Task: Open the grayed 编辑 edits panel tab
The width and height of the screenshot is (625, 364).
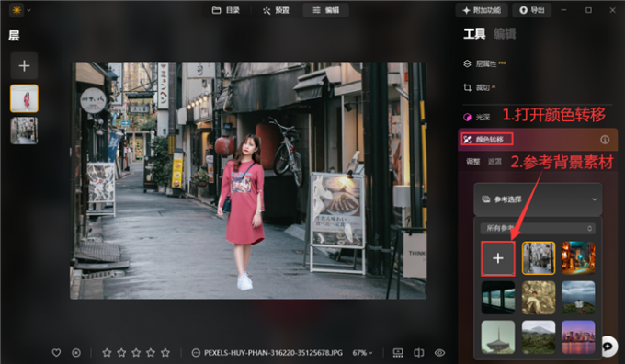Action: tap(505, 34)
